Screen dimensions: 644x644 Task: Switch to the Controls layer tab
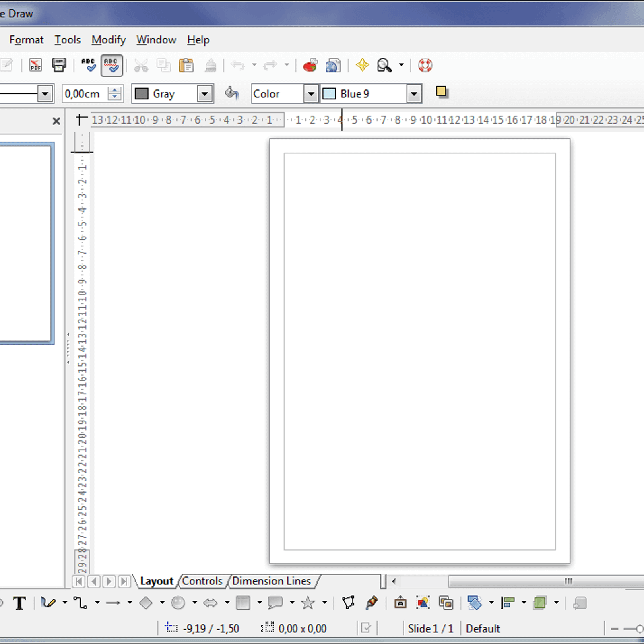202,581
